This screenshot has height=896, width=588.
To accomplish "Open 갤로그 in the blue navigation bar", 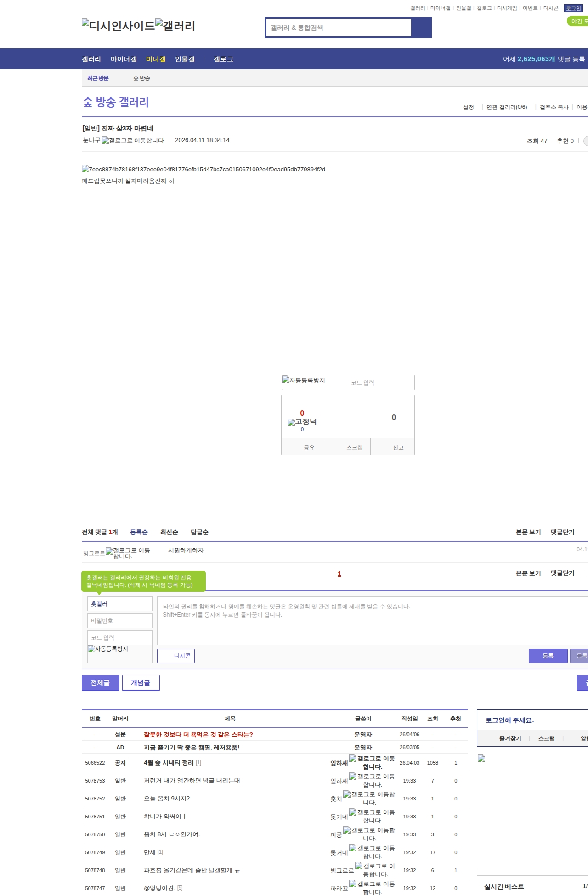I will click(223, 59).
